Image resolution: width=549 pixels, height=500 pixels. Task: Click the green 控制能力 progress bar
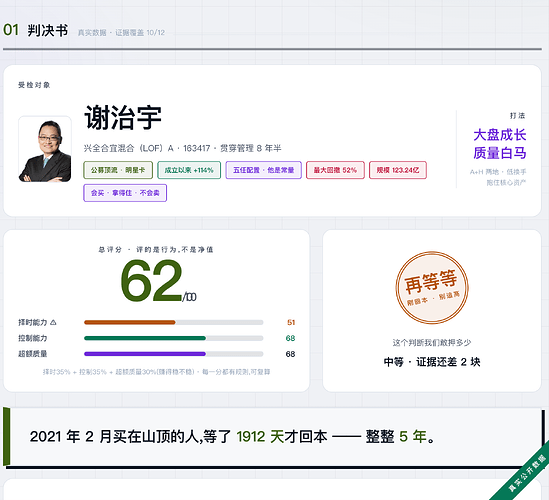pyautogui.click(x=174, y=338)
